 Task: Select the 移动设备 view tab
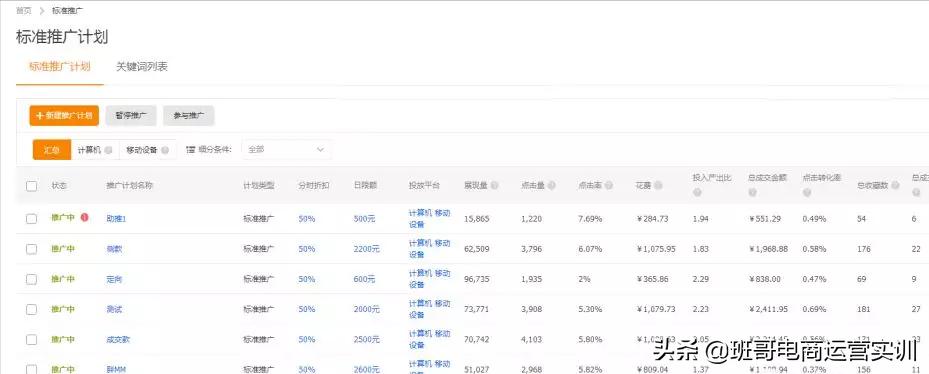[148, 150]
